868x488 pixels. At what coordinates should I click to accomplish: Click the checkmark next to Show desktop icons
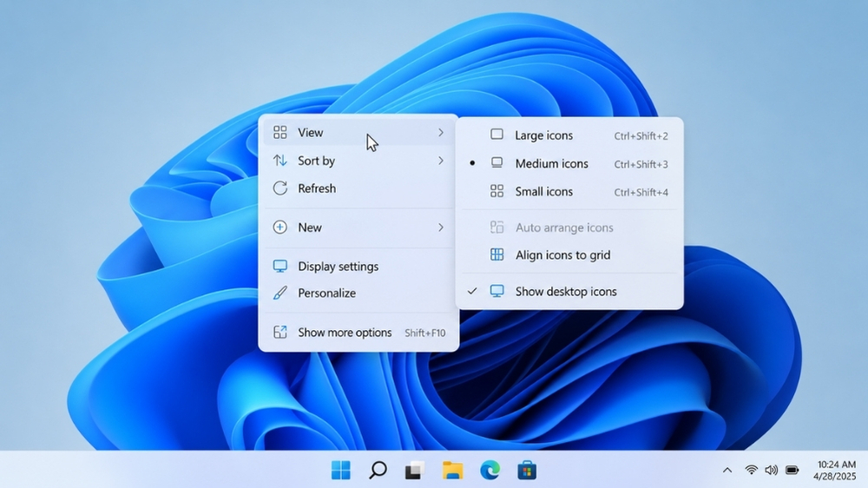472,291
